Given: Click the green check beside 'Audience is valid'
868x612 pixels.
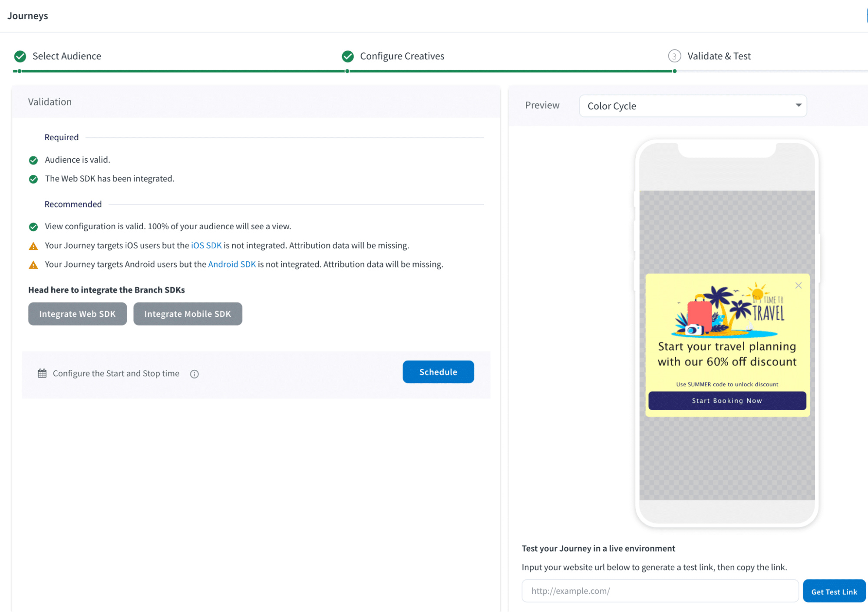Looking at the screenshot, I should click(33, 160).
